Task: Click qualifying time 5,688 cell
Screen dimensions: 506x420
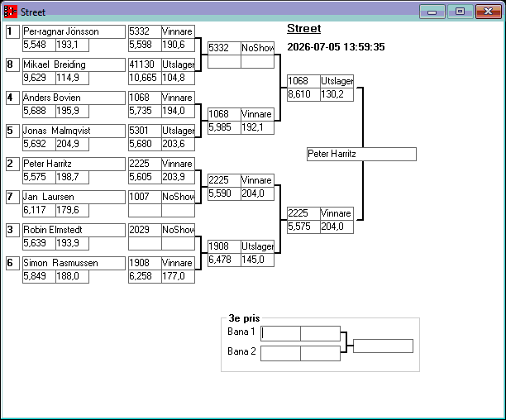Action: coord(39,111)
